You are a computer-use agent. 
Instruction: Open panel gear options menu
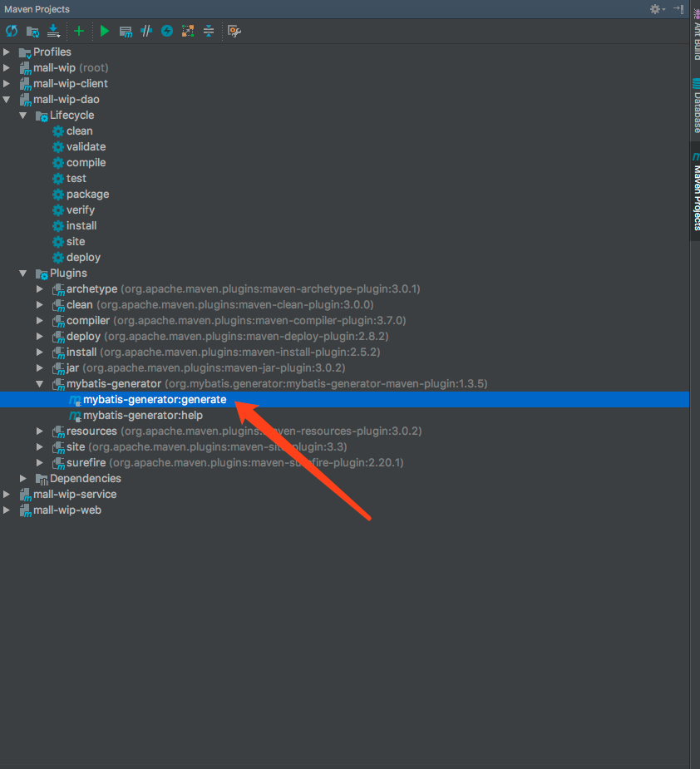[x=657, y=9]
